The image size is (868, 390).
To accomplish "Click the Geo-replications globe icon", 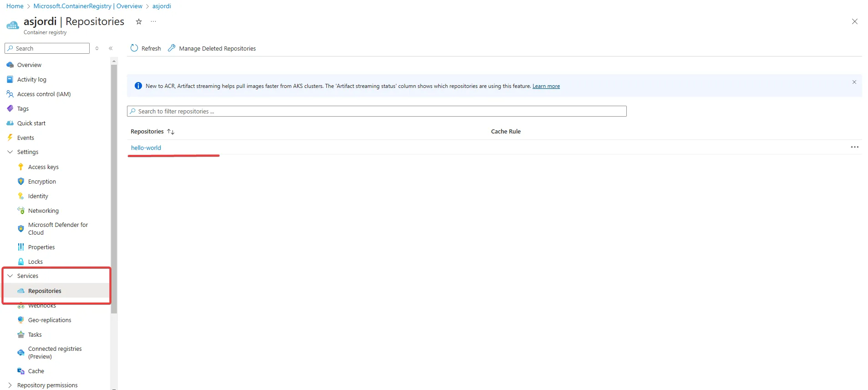I will 21,320.
